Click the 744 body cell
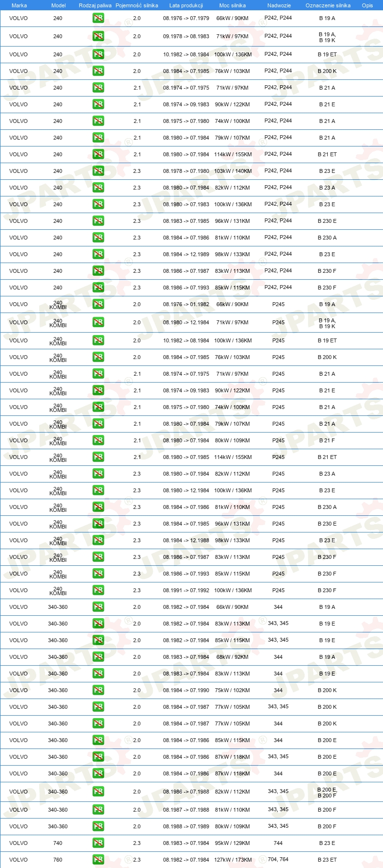The image size is (383, 868). click(278, 843)
